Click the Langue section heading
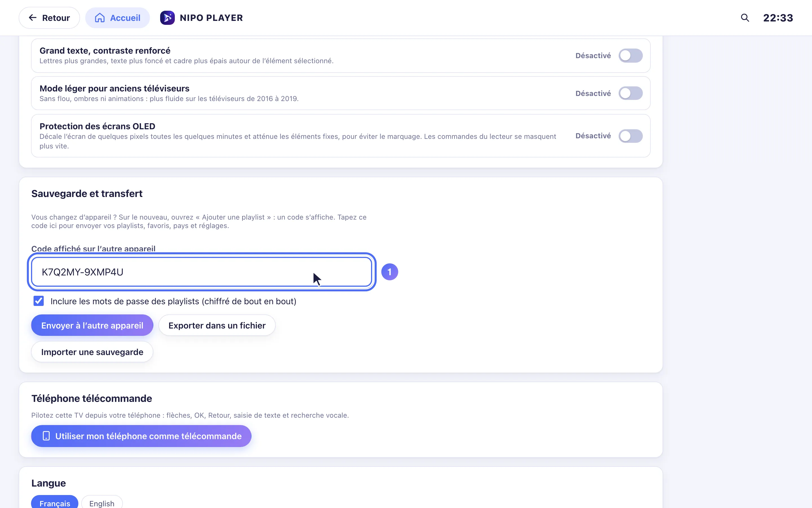The image size is (812, 508). coord(49,483)
